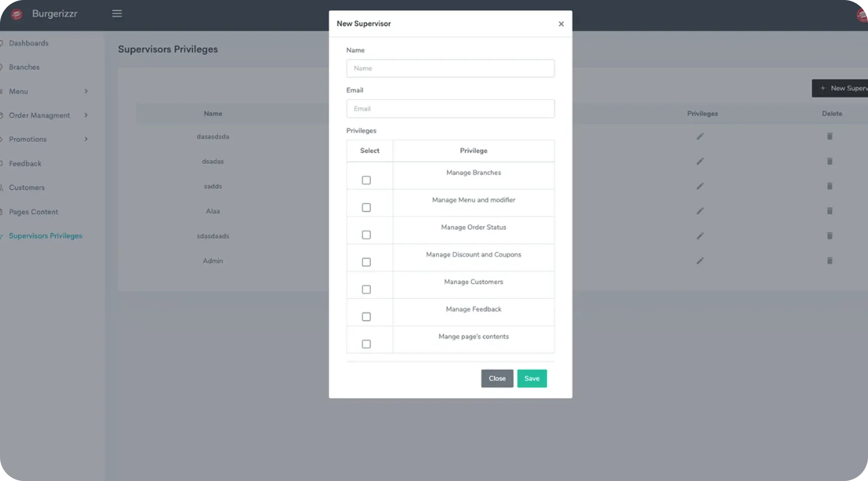868x481 pixels.
Task: Check the Manage Order Status privilege
Action: pos(366,235)
